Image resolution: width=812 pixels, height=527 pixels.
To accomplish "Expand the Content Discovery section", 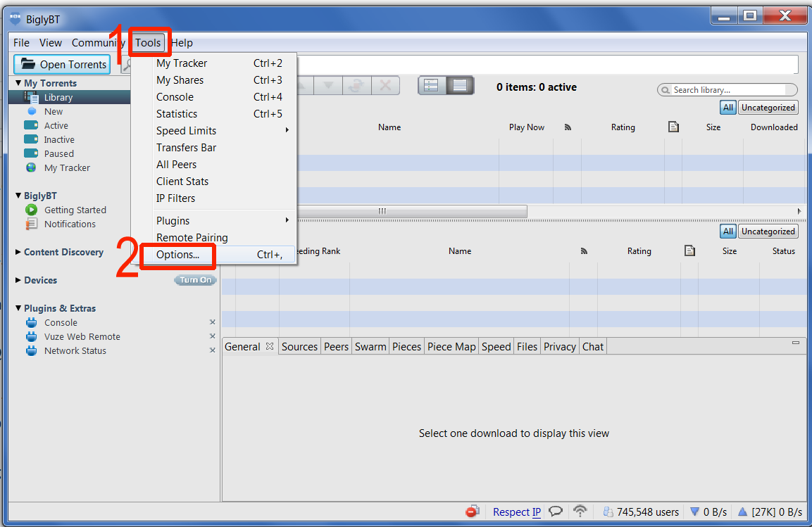I will pyautogui.click(x=18, y=253).
